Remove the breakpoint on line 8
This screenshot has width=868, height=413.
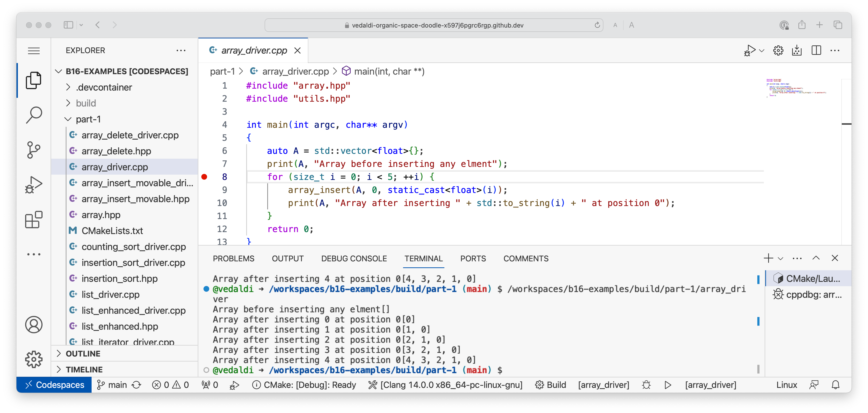(x=204, y=177)
